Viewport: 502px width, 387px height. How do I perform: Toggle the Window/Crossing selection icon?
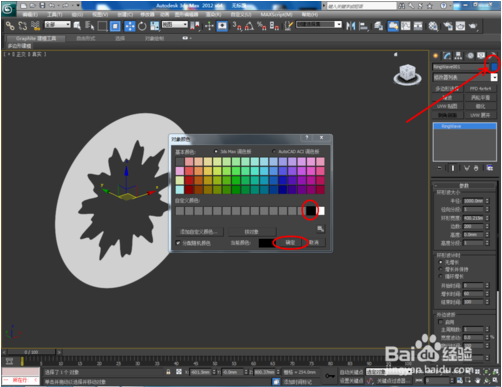coord(115,26)
